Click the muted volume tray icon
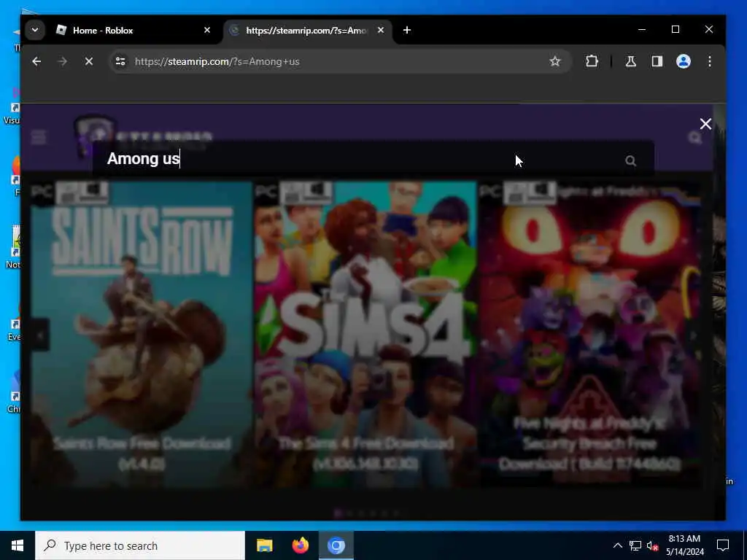 (652, 545)
